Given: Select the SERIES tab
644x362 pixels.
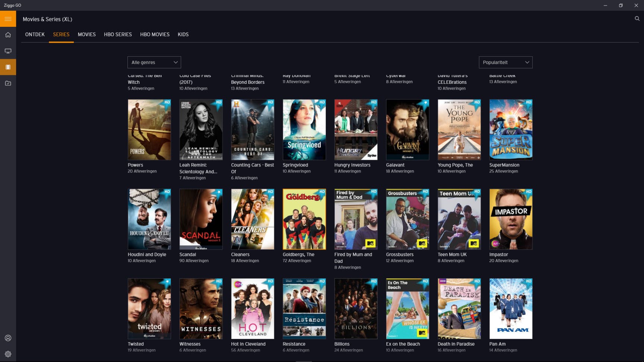Looking at the screenshot, I should click(61, 35).
